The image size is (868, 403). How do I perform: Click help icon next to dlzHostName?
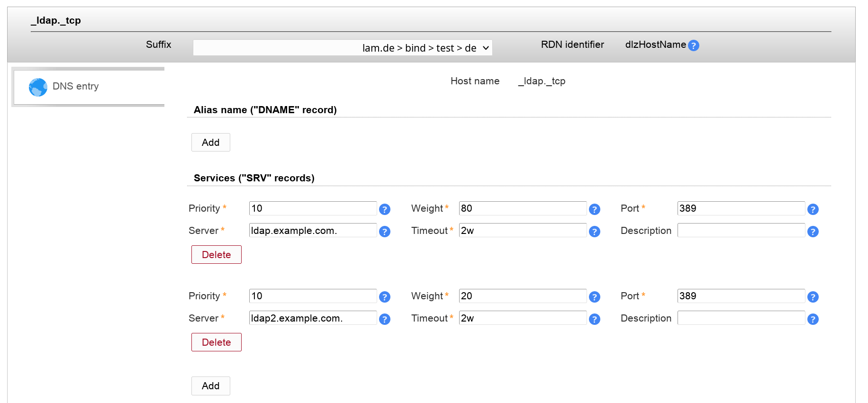coord(693,45)
